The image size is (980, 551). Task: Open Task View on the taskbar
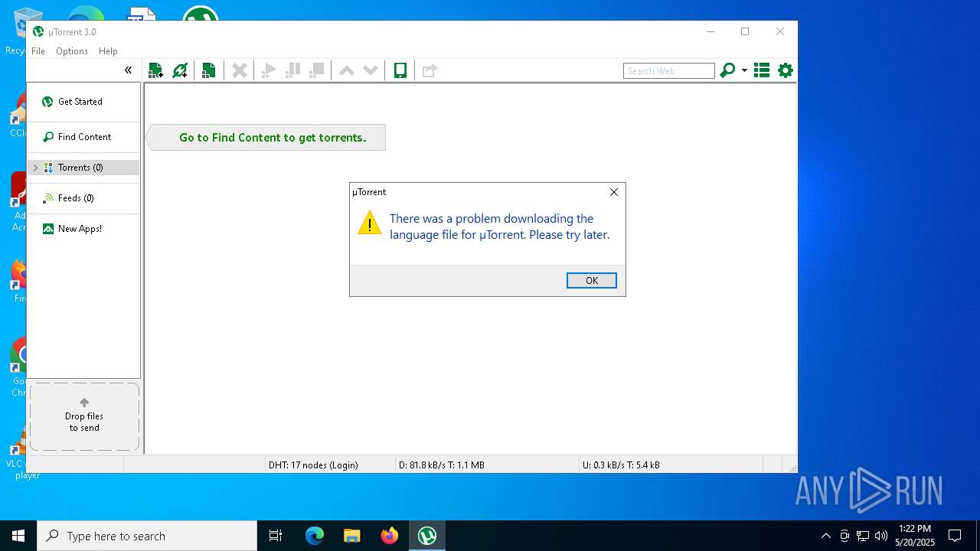point(276,536)
